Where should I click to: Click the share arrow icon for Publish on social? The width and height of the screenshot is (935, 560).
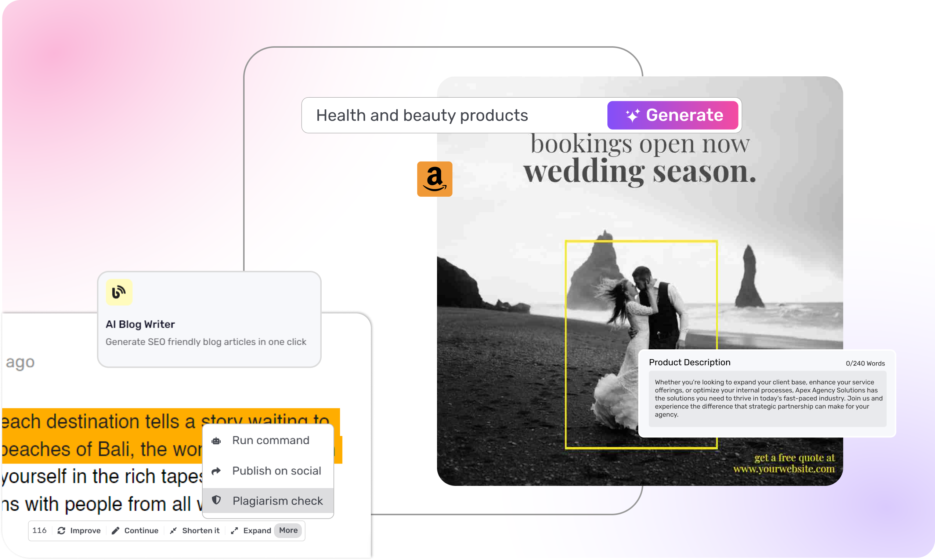click(x=216, y=470)
